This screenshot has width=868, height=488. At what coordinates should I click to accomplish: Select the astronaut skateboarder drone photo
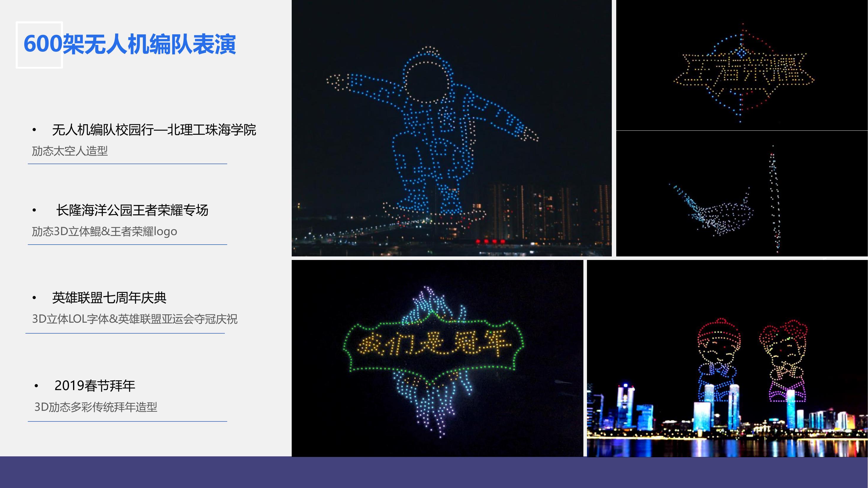coord(451,128)
